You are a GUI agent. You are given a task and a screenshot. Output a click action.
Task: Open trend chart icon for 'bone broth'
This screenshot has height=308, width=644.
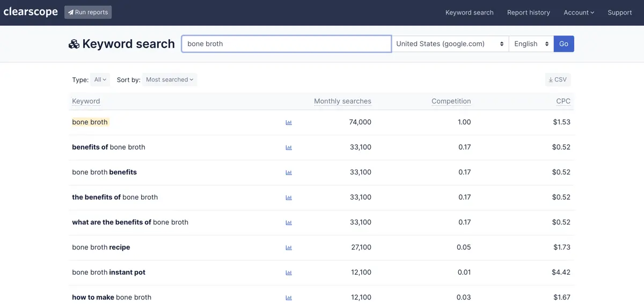click(x=289, y=122)
